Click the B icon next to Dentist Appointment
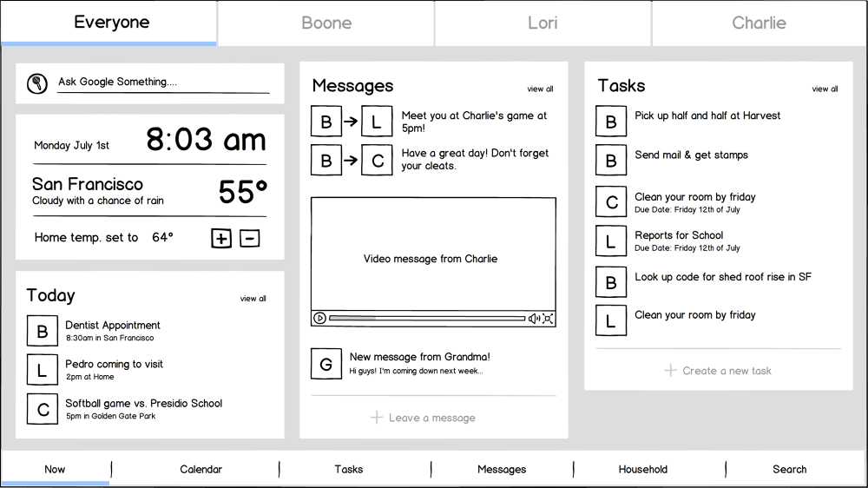This screenshot has height=488, width=868. [43, 331]
